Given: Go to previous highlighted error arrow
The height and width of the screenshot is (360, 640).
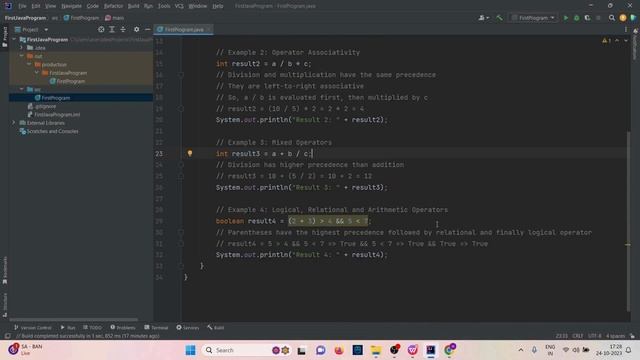Looking at the screenshot, I should (x=617, y=41).
